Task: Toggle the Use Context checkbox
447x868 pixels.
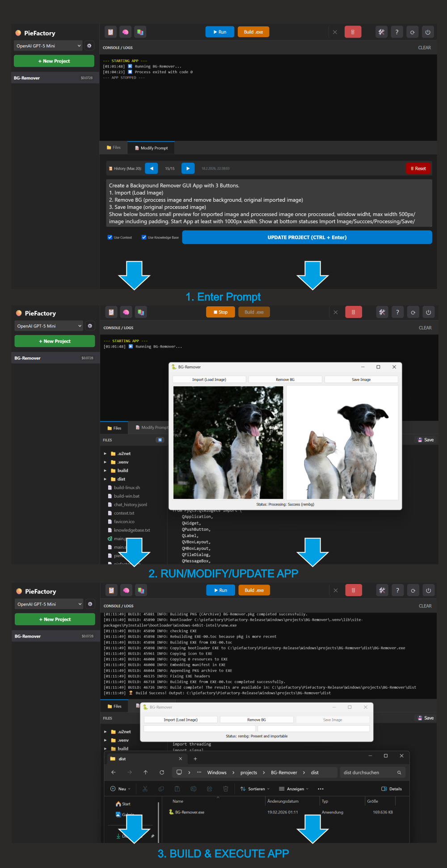Action: click(x=110, y=237)
